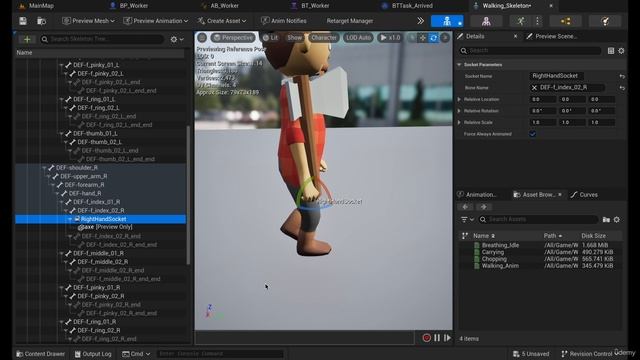Save the asset with the floppy disk icon
Screen dimensions: 640x360
point(23,21)
